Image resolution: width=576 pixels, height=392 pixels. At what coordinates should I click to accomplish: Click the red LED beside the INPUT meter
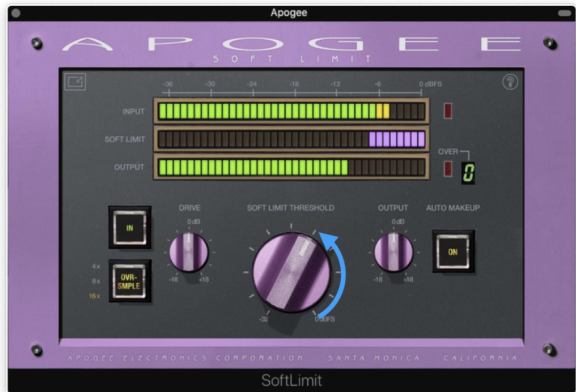(447, 110)
